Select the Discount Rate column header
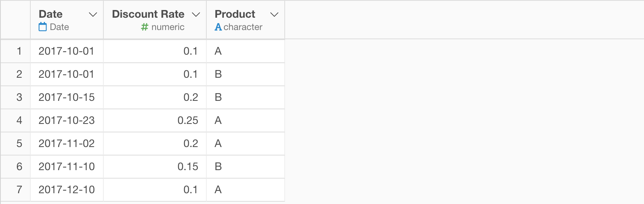 click(148, 14)
